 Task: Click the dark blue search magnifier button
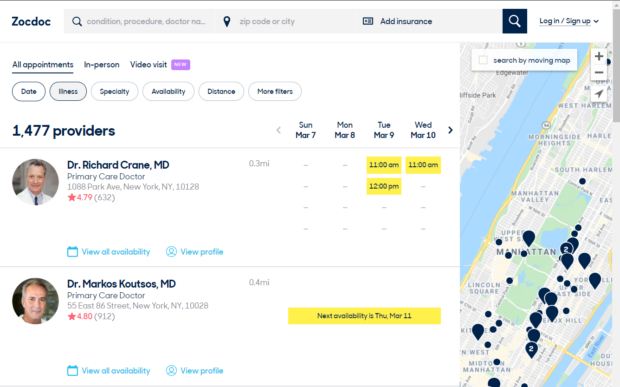point(514,21)
